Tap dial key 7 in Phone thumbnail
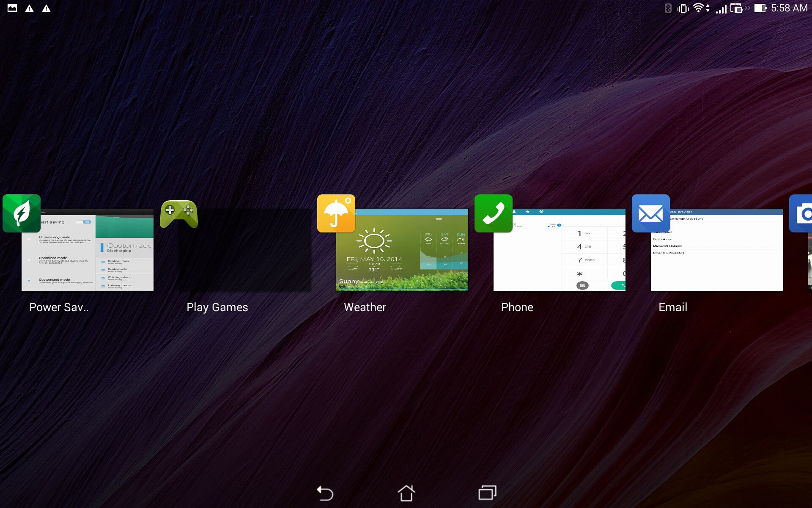Screen dimensions: 812x508 coord(584,260)
